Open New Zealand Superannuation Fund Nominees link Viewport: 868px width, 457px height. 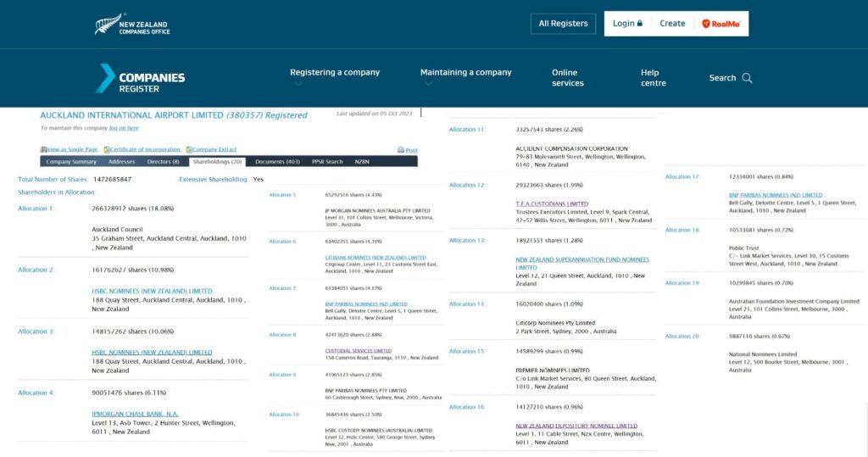point(582,263)
